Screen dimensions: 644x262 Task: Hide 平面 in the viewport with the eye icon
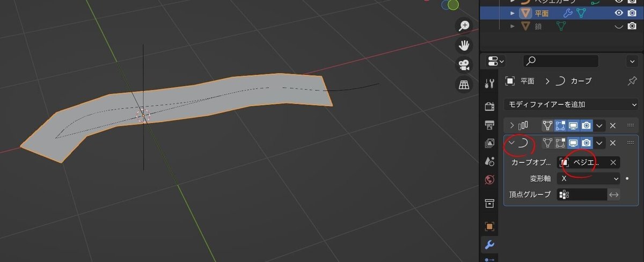pyautogui.click(x=619, y=13)
